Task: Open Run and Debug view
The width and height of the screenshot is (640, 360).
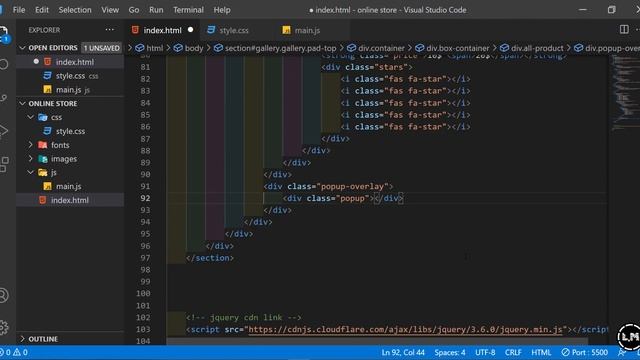Action: pyautogui.click(x=3, y=131)
